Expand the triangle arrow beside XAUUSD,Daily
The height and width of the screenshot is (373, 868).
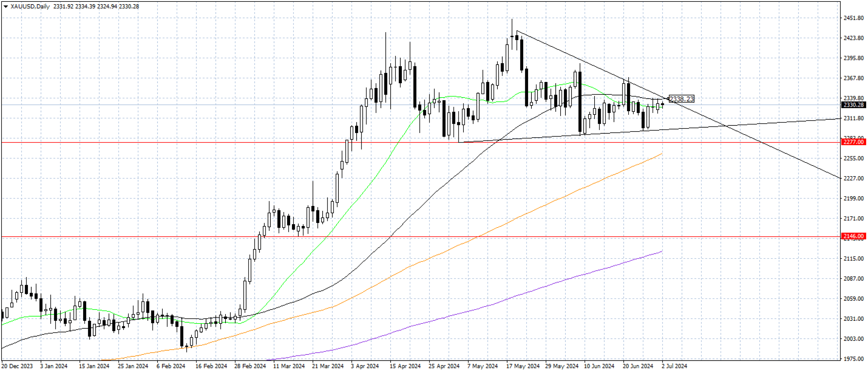click(x=5, y=6)
